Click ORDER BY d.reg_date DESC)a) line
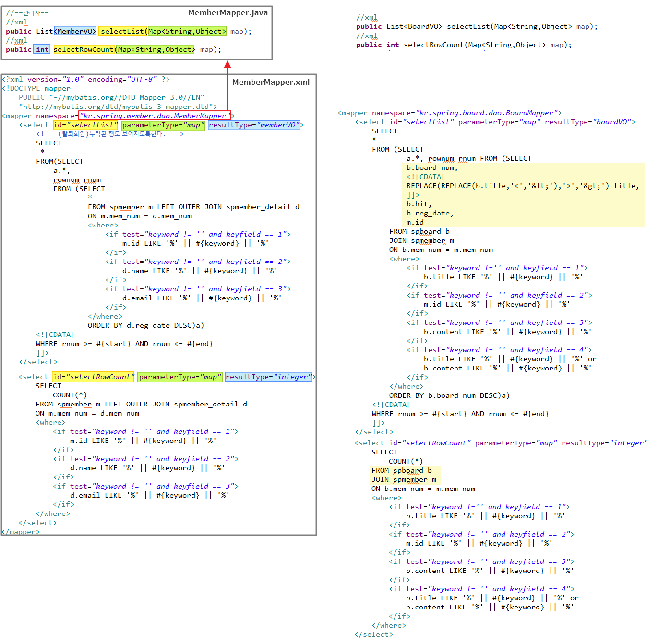This screenshot has height=644, width=647. 146,325
